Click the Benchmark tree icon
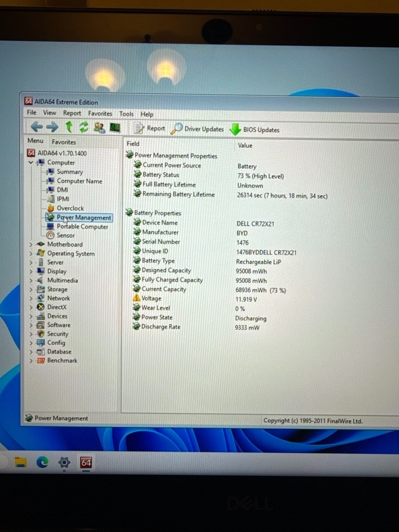 40,361
